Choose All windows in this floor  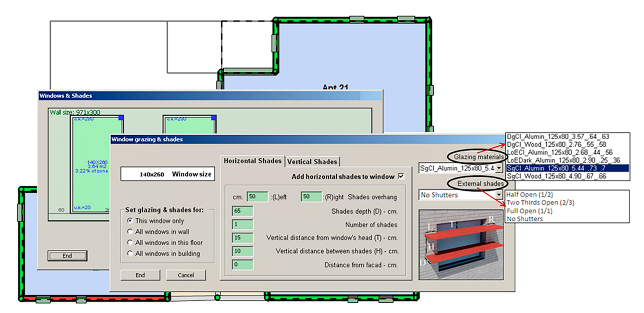[130, 242]
